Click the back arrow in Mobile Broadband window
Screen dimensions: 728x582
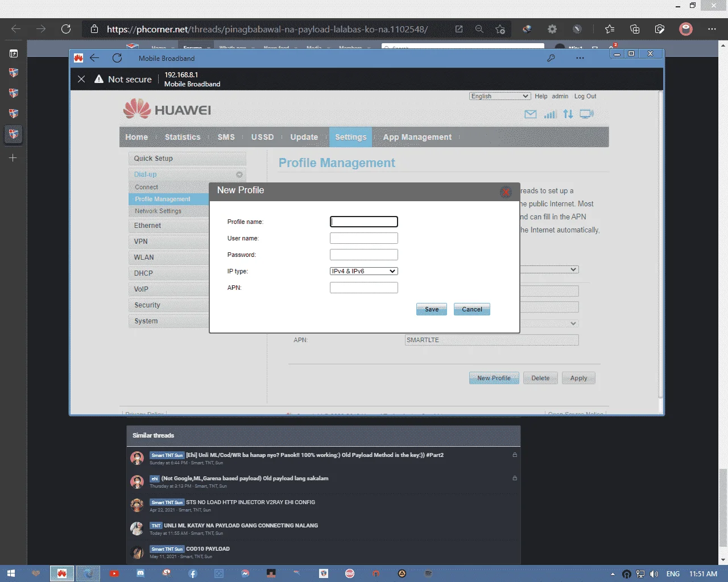pyautogui.click(x=94, y=58)
